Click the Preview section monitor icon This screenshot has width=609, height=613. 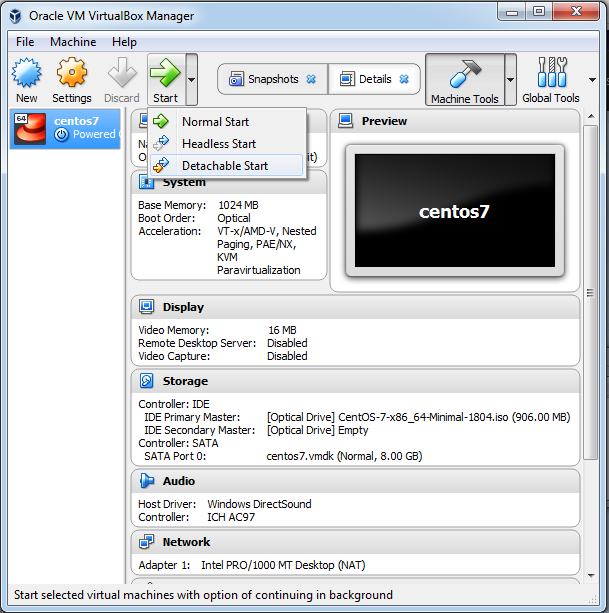346,121
